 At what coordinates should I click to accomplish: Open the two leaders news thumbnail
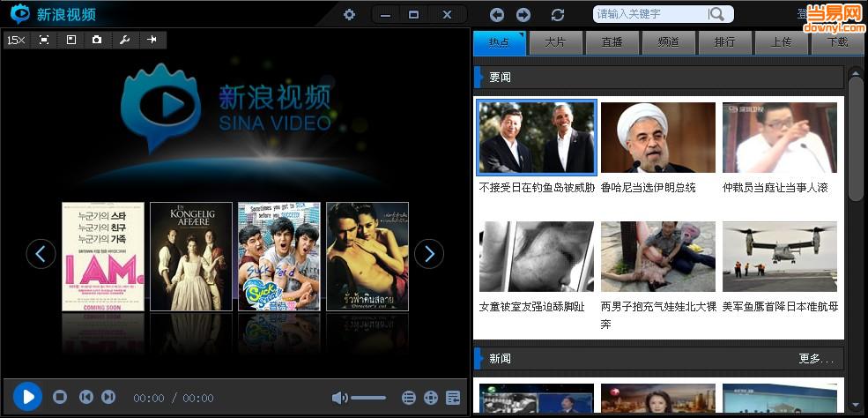(x=537, y=138)
